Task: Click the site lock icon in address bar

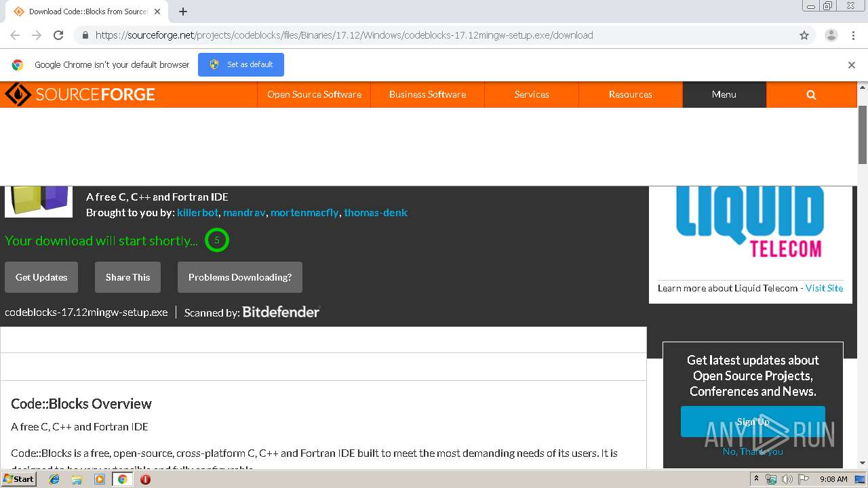Action: [x=85, y=35]
